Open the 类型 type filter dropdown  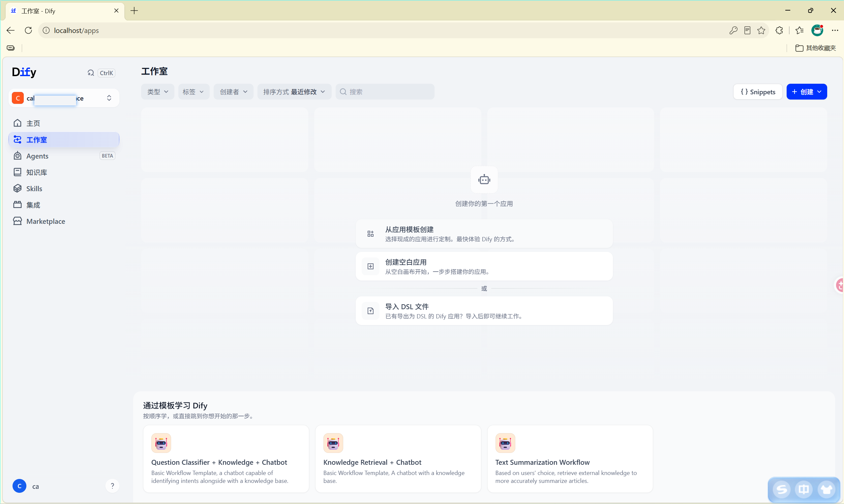click(x=158, y=92)
